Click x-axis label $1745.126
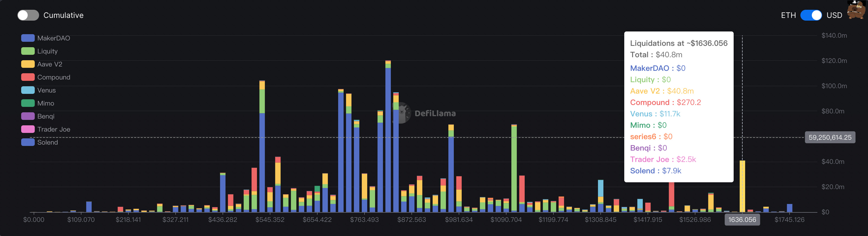Viewport: 868px width, 236px height. pos(790,219)
